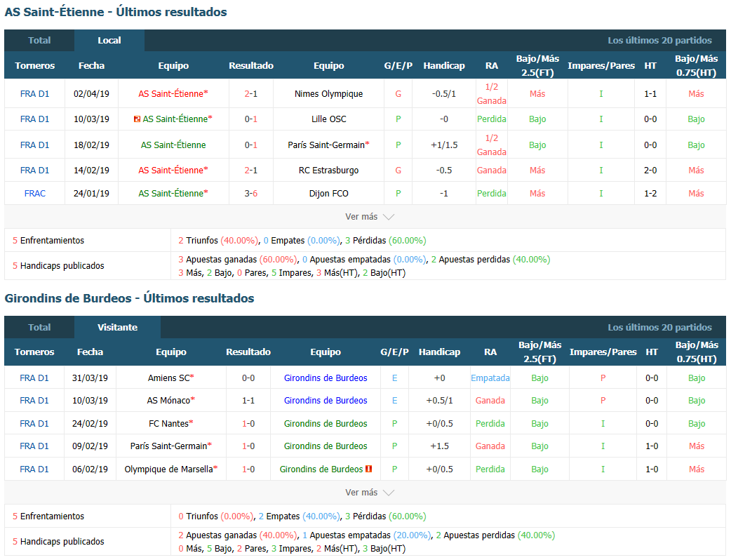The image size is (731, 560).
Task: Click the red card icon beside AS Saint-Étienne 10/03/19
Action: point(137,119)
